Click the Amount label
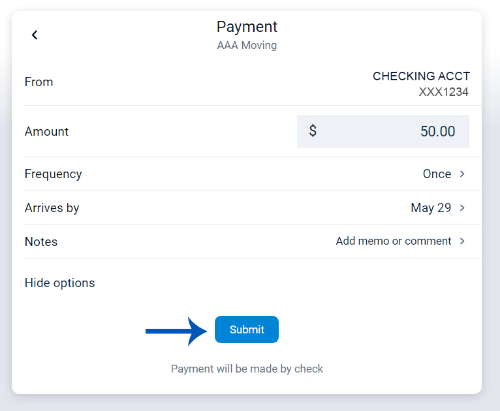The height and width of the screenshot is (411, 500). [47, 131]
